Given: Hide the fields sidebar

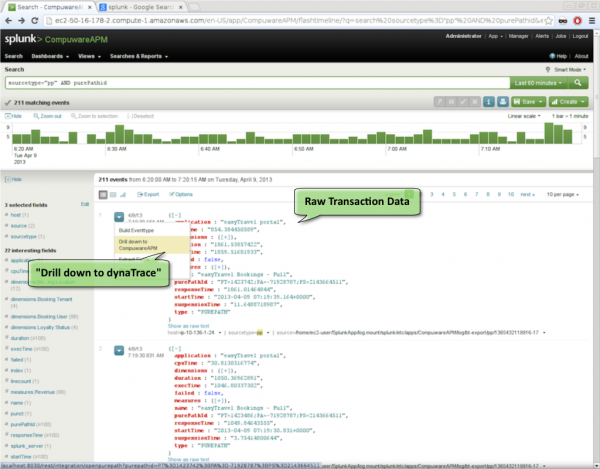Looking at the screenshot, I should 13,179.
